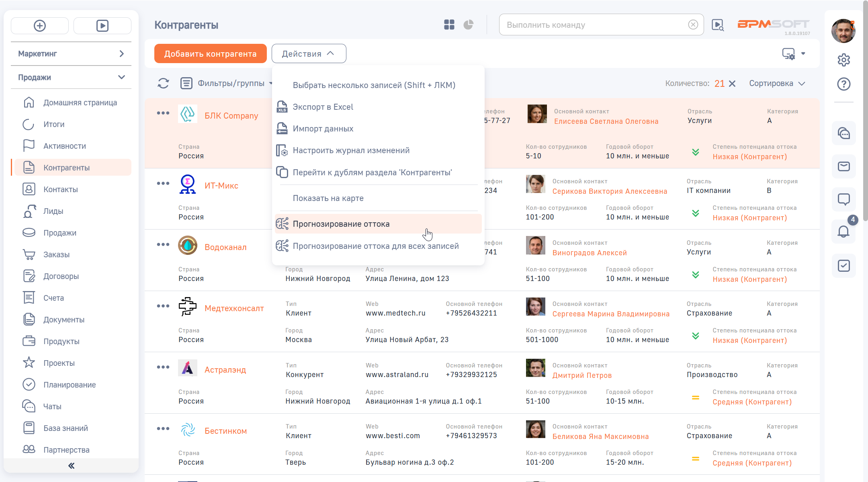868x482 pixels.
Task: Clear the command line field
Action: pos(693,25)
